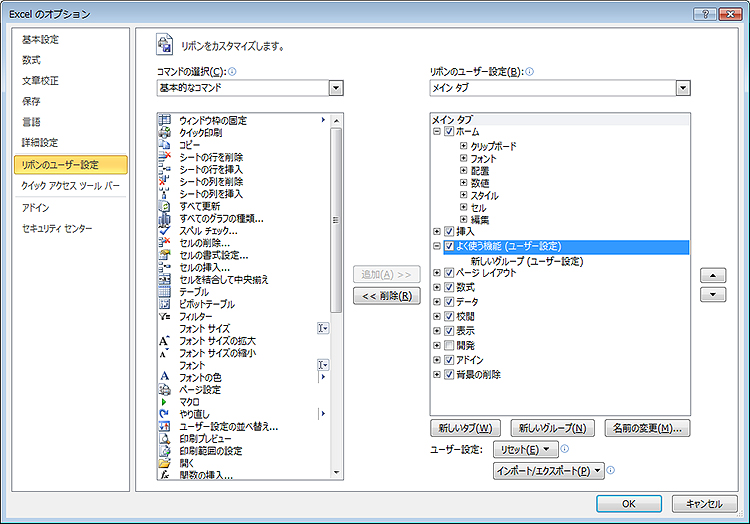
Task: Click the セルの削除 icon
Action: pyautogui.click(x=165, y=243)
